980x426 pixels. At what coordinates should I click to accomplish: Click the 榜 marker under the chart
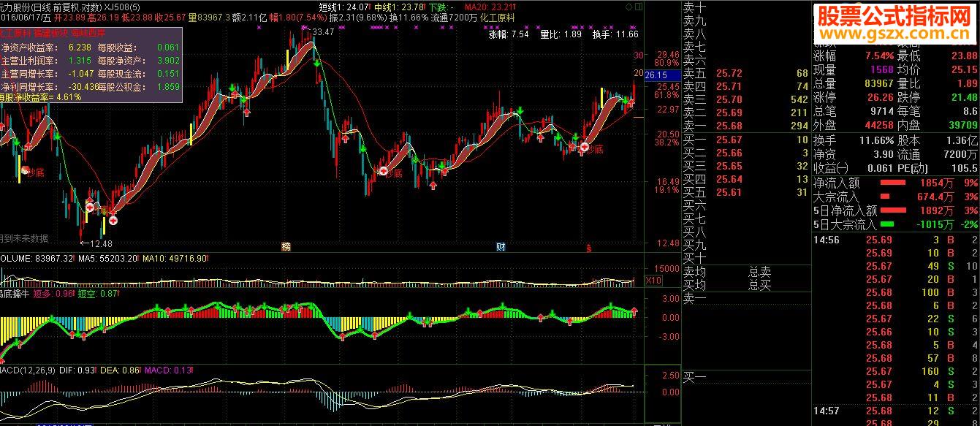point(286,247)
